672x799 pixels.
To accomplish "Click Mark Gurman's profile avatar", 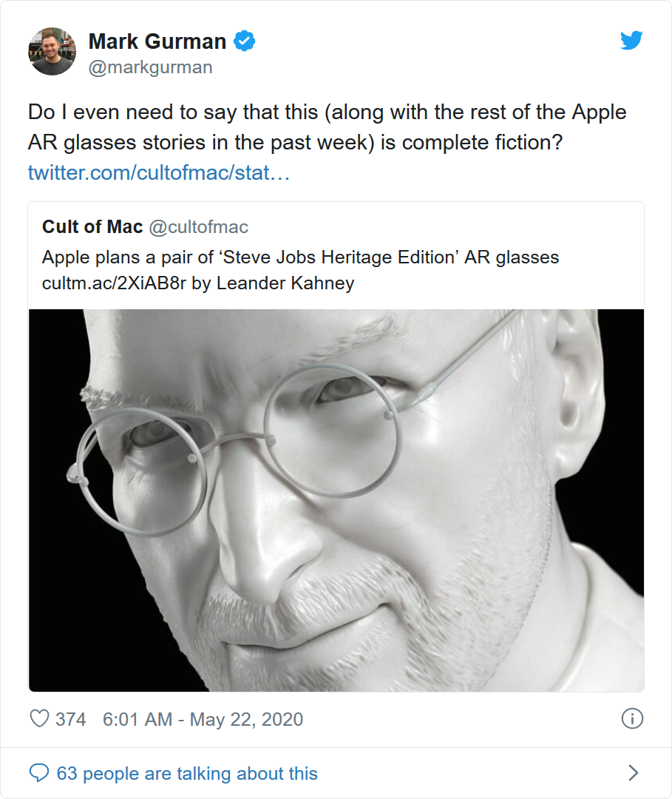I will click(52, 52).
